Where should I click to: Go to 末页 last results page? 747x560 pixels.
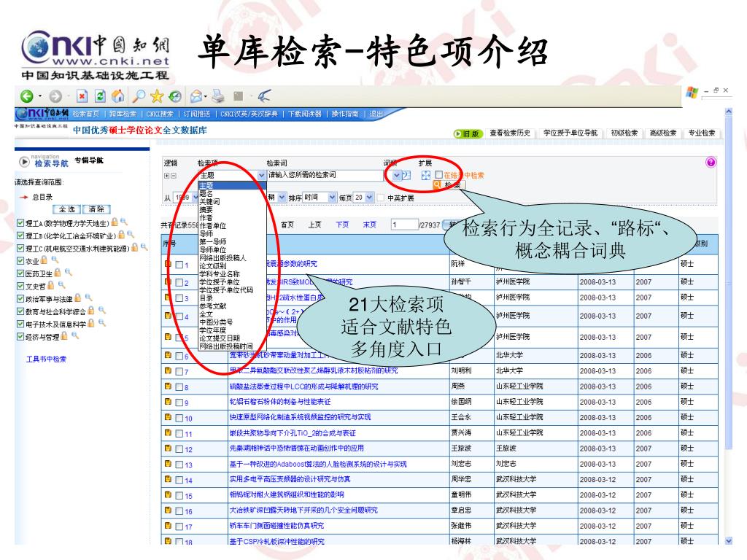tap(370, 225)
